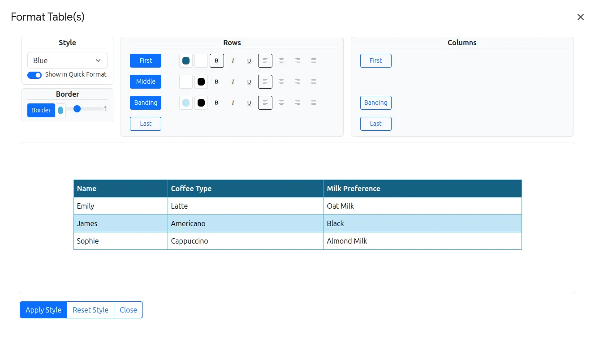Enable Last row formatting

pos(145,124)
